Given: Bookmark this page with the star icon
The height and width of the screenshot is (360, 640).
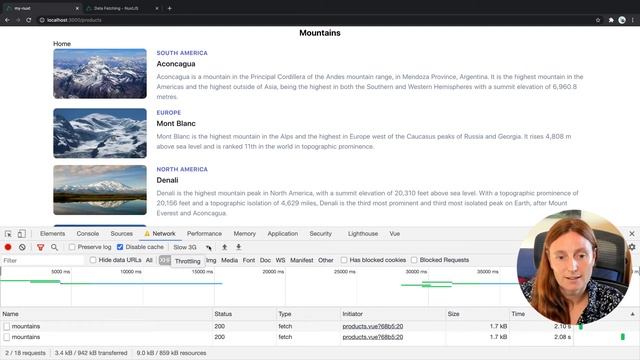Looking at the screenshot, I should [598, 20].
